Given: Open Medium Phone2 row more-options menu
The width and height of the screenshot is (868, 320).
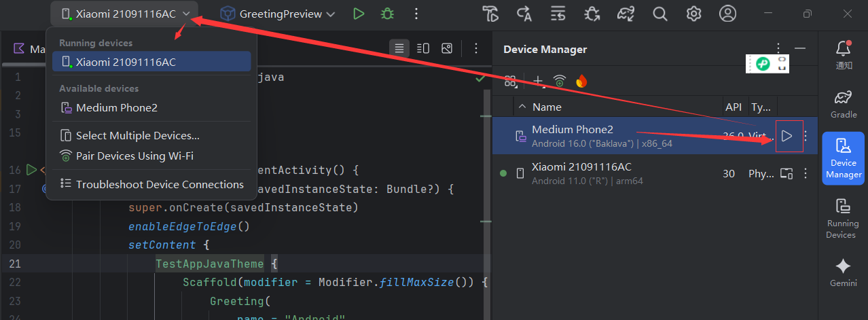Looking at the screenshot, I should pyautogui.click(x=806, y=136).
